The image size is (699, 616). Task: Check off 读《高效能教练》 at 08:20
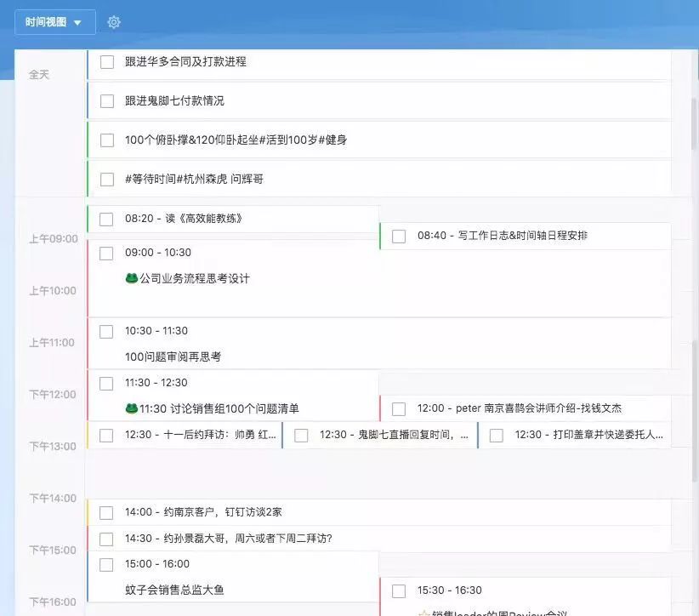106,219
